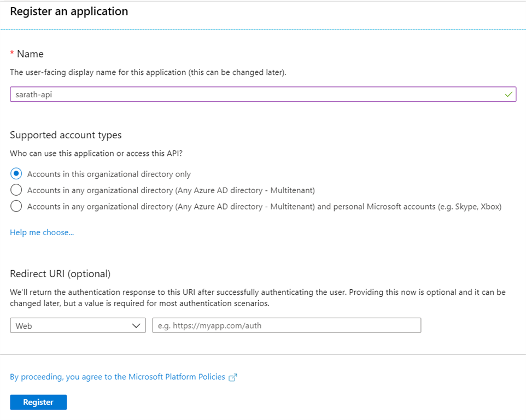Click the red asterisk next to Name
The width and height of the screenshot is (526, 420).
(x=11, y=54)
